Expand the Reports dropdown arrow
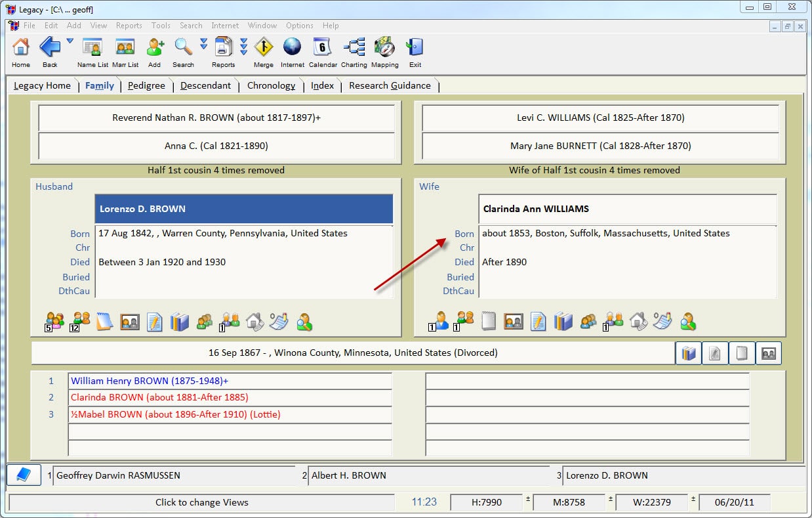The height and width of the screenshot is (518, 812). 243,45
